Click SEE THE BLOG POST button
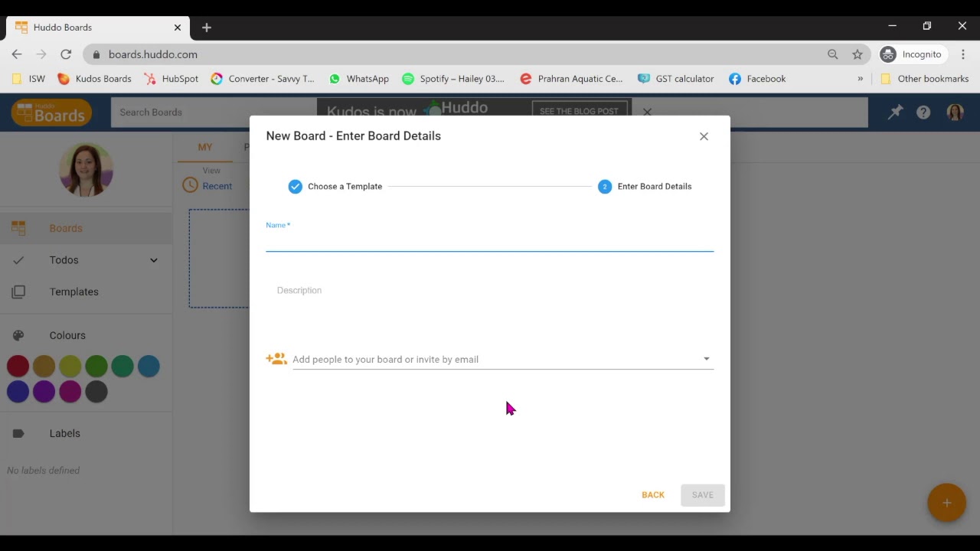 (x=579, y=111)
